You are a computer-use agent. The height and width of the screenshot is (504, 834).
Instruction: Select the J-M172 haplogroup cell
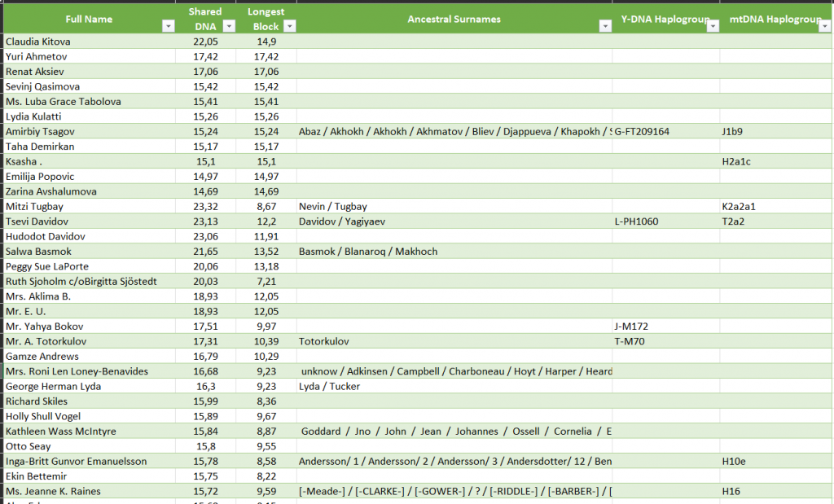pos(665,327)
